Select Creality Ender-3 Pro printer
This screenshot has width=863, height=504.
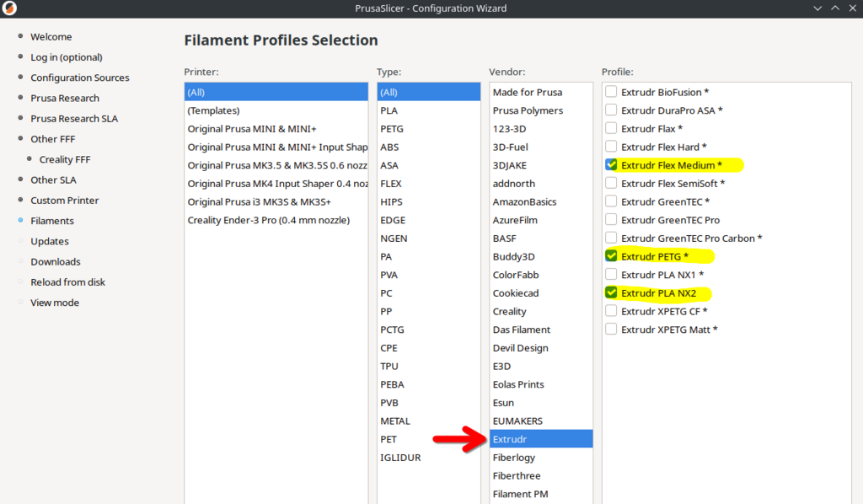tap(268, 220)
